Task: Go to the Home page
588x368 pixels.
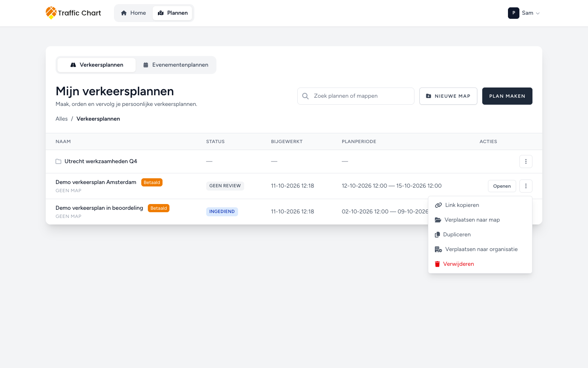Action: pyautogui.click(x=134, y=13)
